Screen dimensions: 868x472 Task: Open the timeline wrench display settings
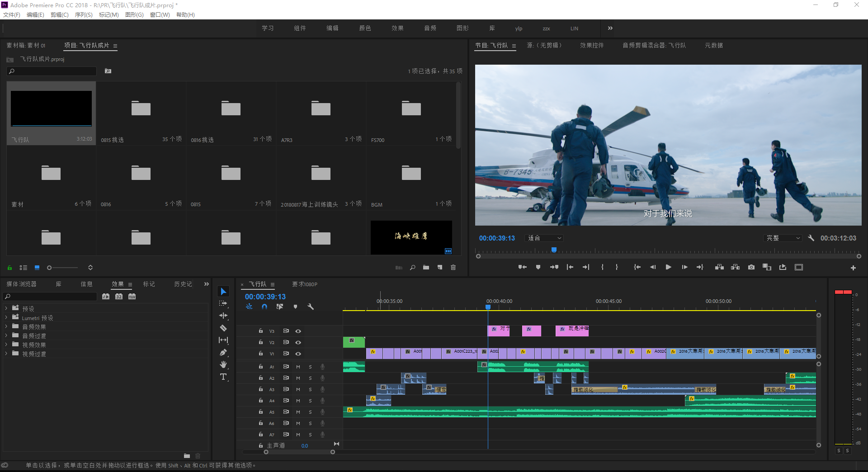tap(311, 307)
